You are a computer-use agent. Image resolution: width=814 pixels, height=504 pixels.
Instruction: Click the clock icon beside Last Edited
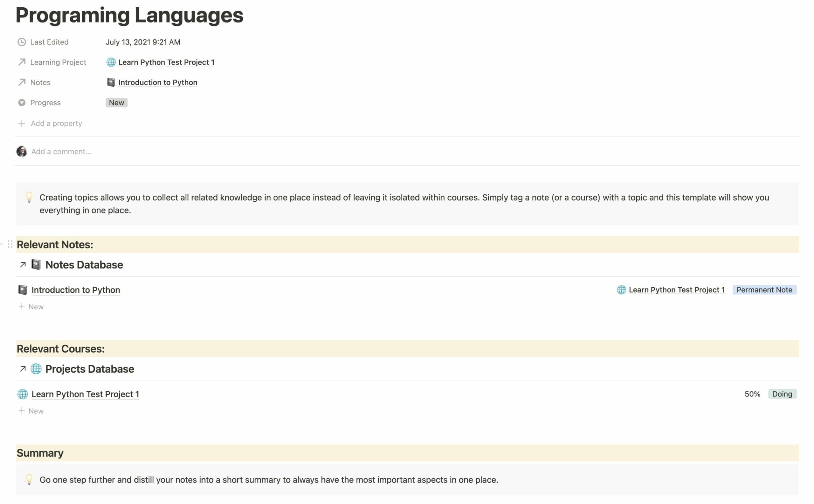21,42
